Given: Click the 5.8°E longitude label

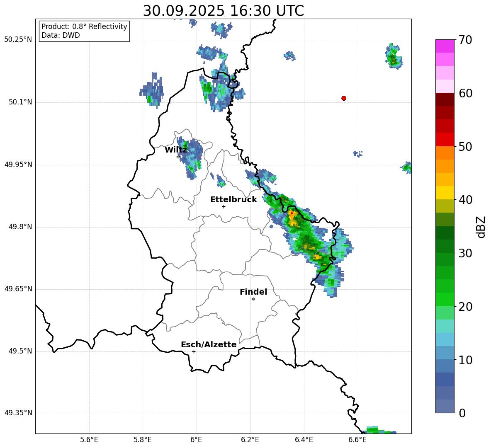Looking at the screenshot, I should click(143, 440).
